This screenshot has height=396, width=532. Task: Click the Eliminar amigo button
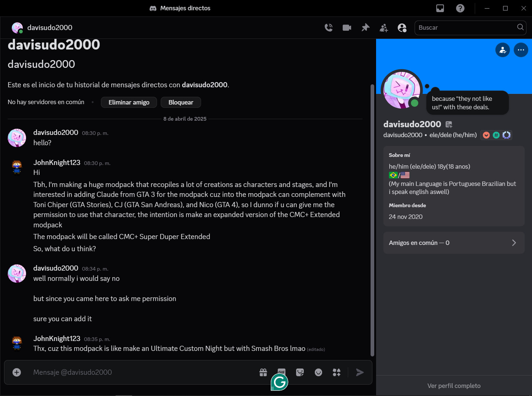(129, 102)
